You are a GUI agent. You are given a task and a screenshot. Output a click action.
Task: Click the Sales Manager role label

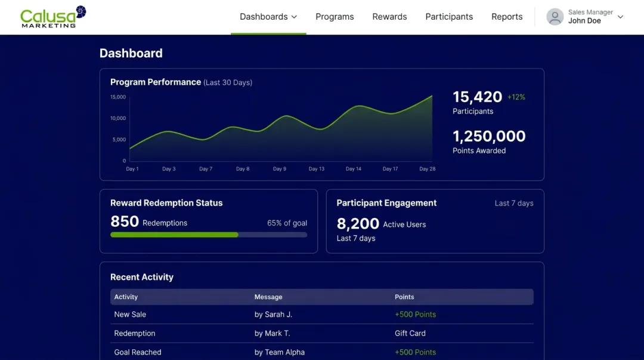point(590,13)
